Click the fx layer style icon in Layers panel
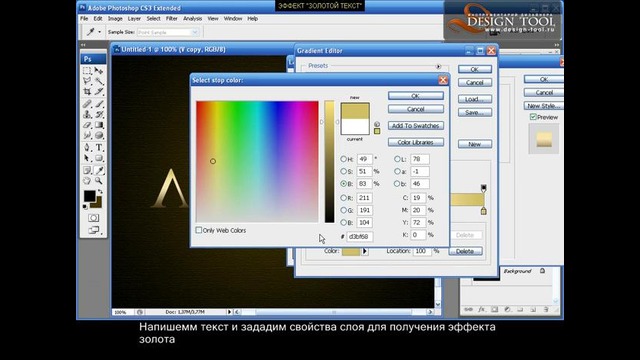Screen dimensions: 640x360 [x=482, y=310]
